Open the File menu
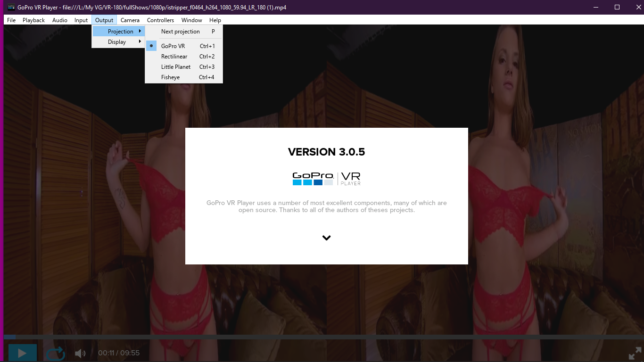644x362 pixels. pyautogui.click(x=11, y=20)
